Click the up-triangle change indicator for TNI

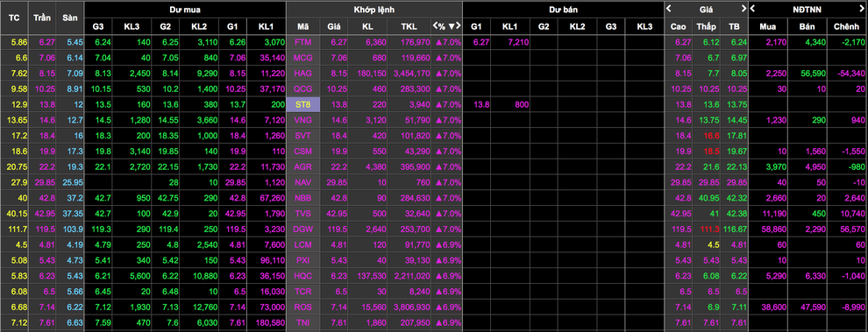(x=438, y=322)
